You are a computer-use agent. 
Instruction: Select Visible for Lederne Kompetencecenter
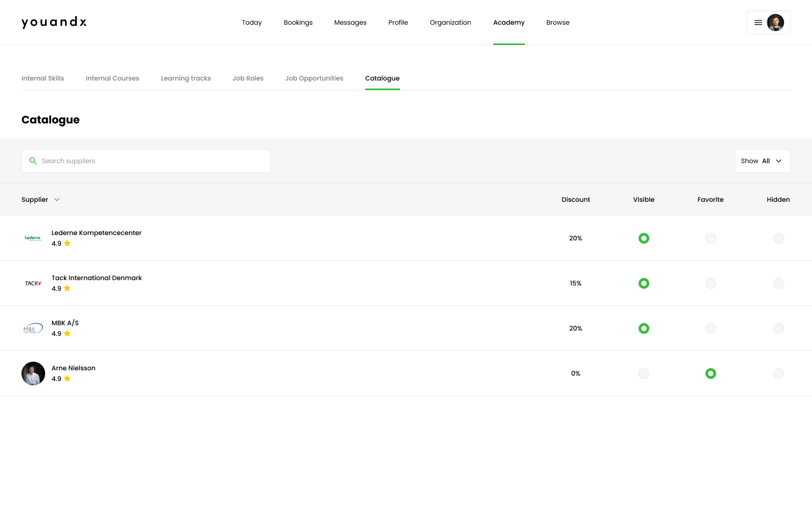pos(644,238)
